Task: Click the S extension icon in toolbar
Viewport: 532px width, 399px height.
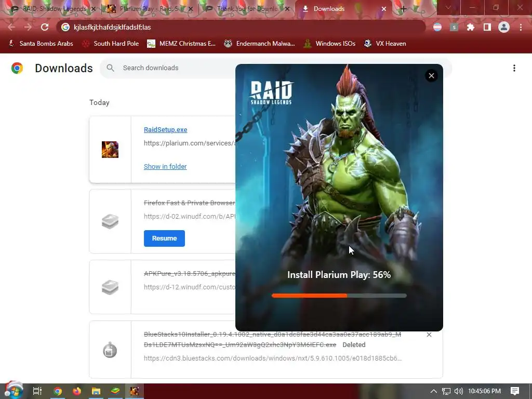Action: 454,27
